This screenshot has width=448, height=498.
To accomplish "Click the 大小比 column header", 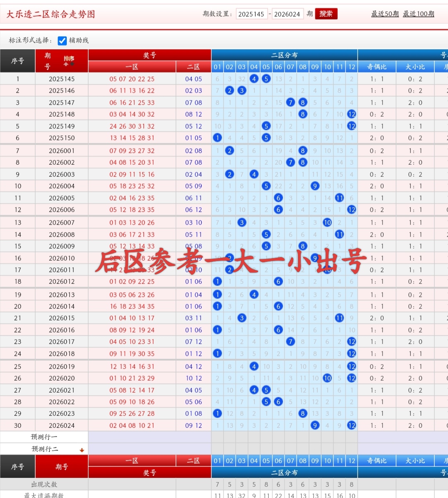I will [415, 66].
